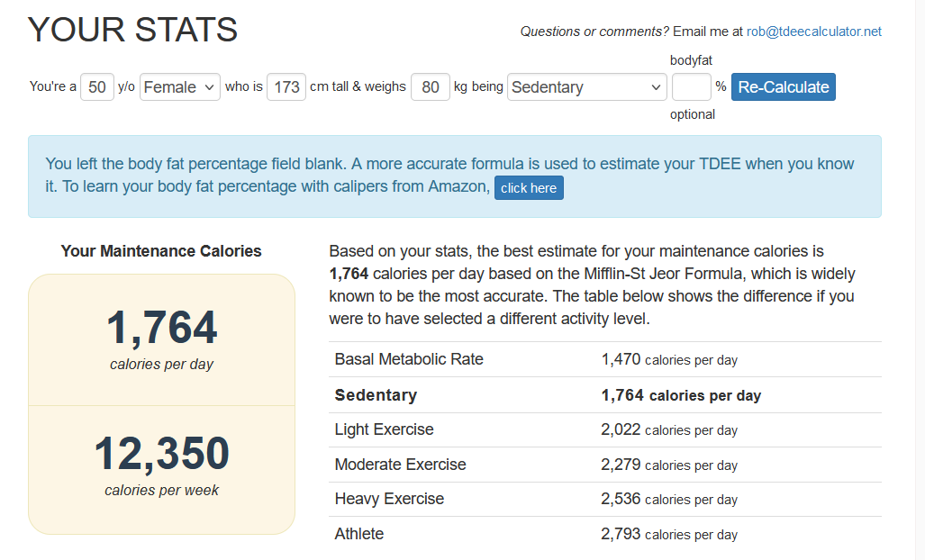Select the Basal Metabolic Rate row

click(x=605, y=359)
